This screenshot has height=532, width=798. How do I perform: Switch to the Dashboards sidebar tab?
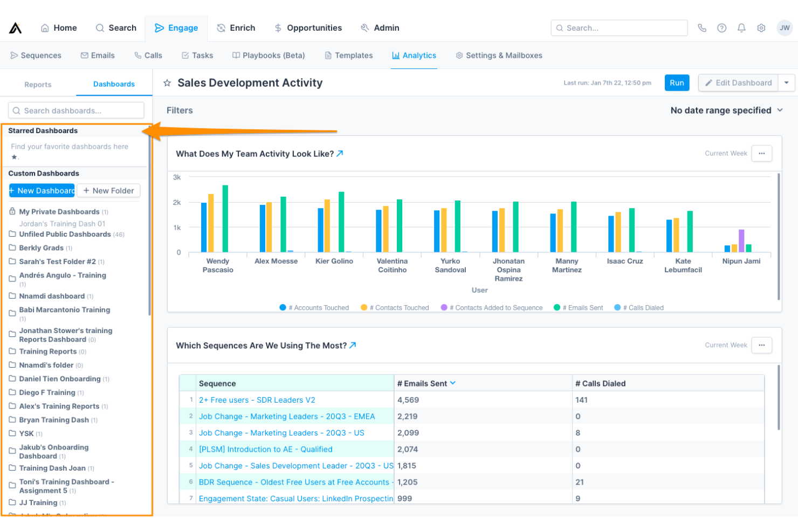click(114, 84)
